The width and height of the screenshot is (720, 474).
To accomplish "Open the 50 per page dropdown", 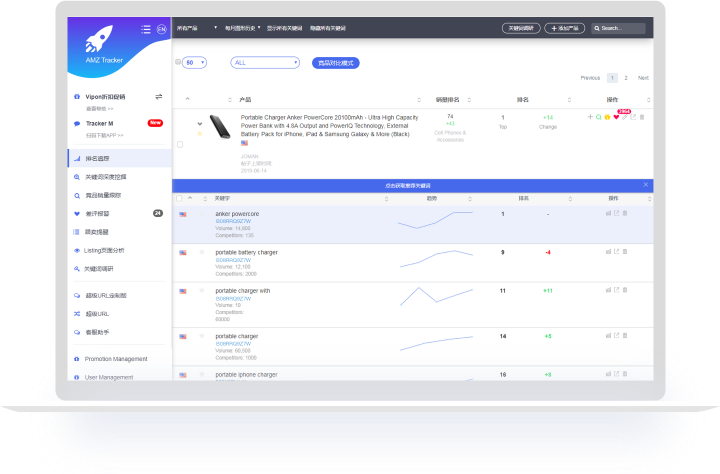I will 194,62.
